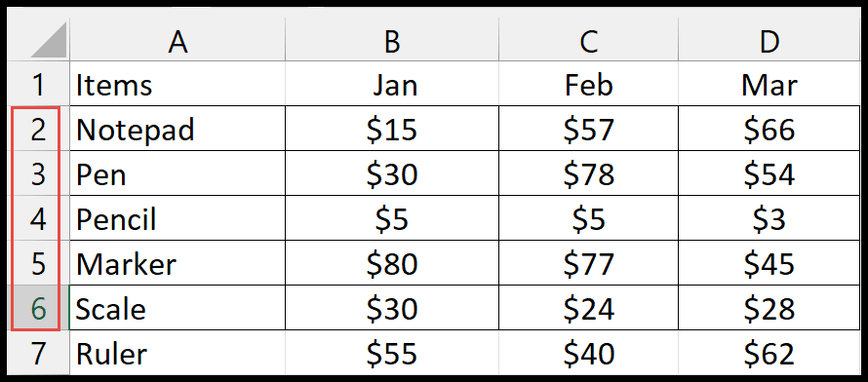The image size is (868, 382).
Task: Select row 4 header
Action: pos(38,218)
